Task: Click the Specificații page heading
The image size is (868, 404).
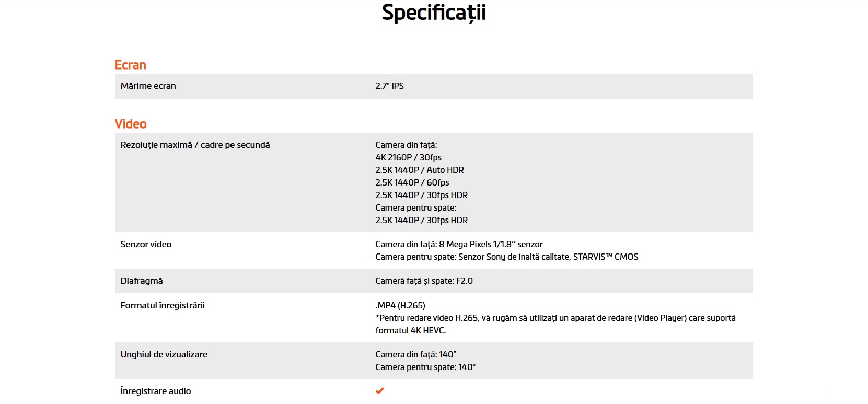Action: click(434, 13)
